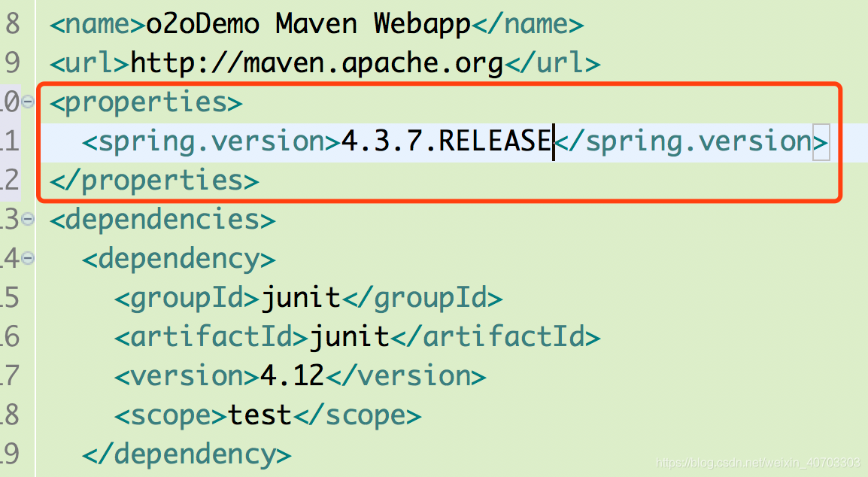Click the opening <name> tag
Viewport: 868px width, 477px height.
click(98, 24)
